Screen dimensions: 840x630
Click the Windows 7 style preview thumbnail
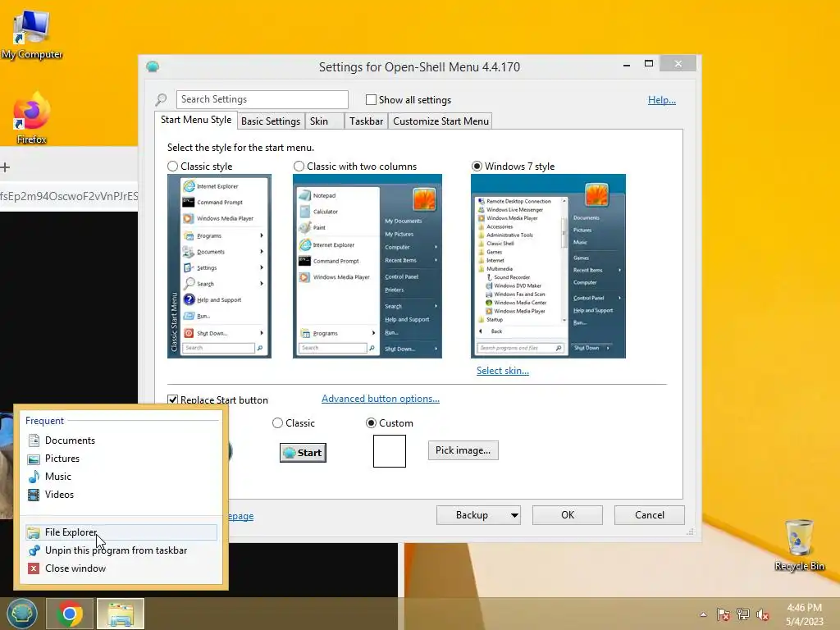548,267
